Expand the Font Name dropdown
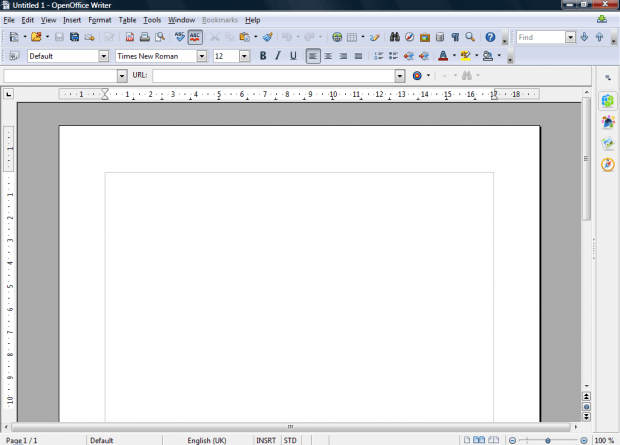This screenshot has height=445, width=620. click(205, 56)
